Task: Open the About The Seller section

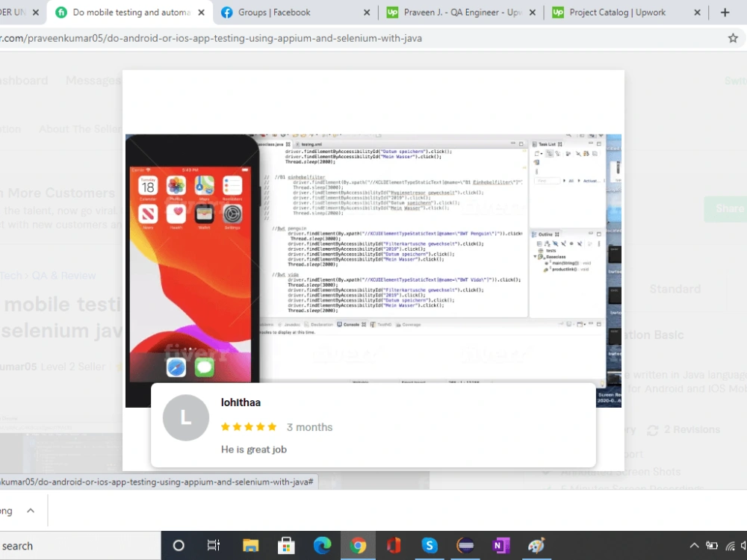Action: 80,129
